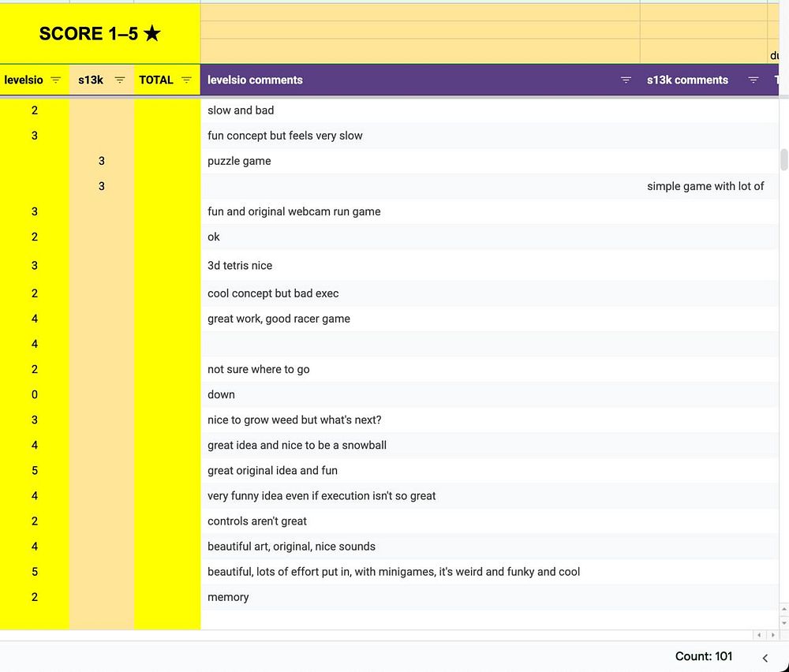This screenshot has width=789, height=672.
Task: Open filter menu for s13k column
Action: pos(120,80)
